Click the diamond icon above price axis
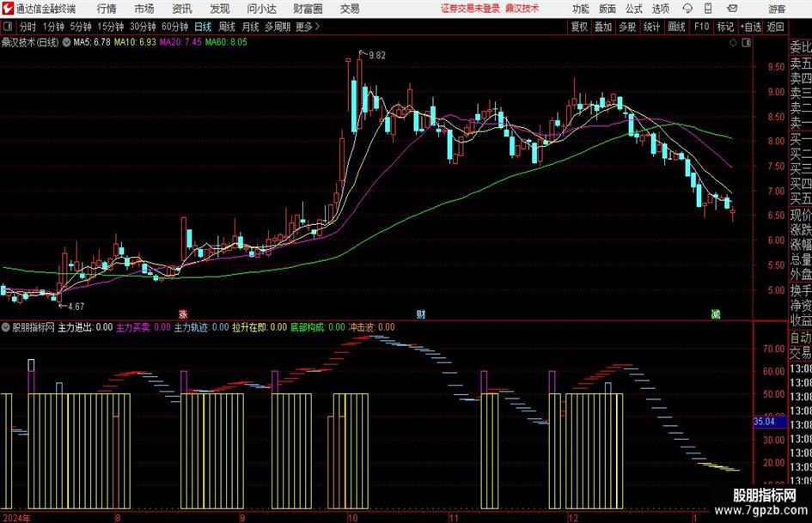This screenshot has height=523, width=812. [x=733, y=43]
